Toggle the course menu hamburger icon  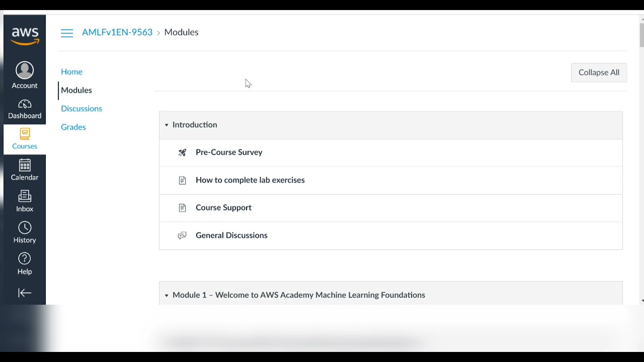click(67, 33)
